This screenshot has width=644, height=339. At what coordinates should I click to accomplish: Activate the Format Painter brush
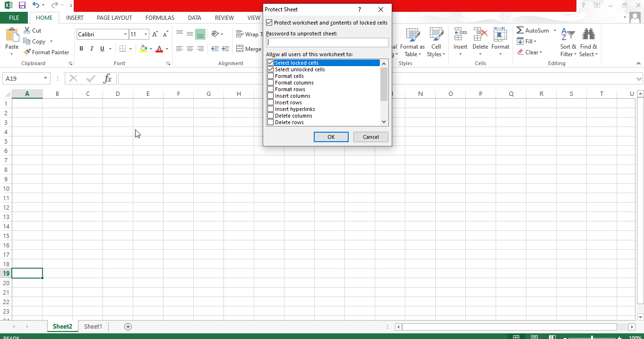[27, 52]
